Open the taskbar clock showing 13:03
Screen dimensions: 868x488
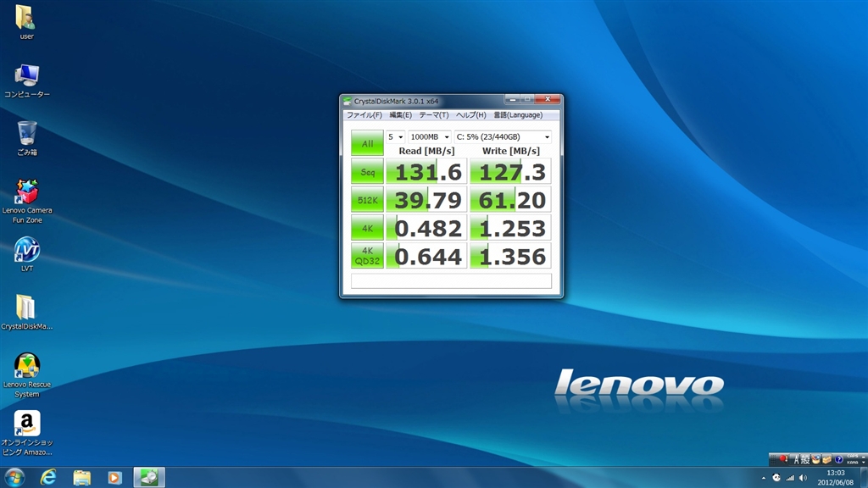[835, 478]
